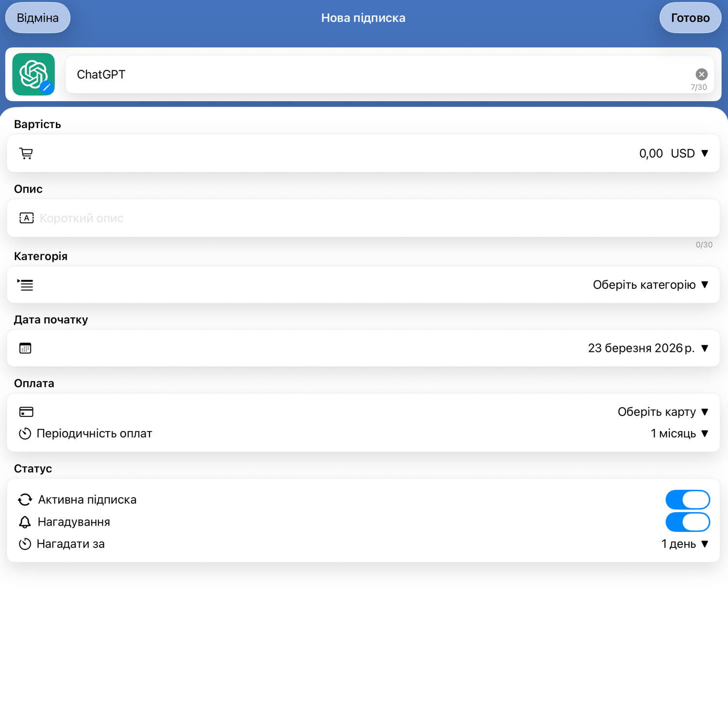The image size is (728, 728).
Task: Click the refresh icon next to Активна підписка
Action: pyautogui.click(x=25, y=499)
